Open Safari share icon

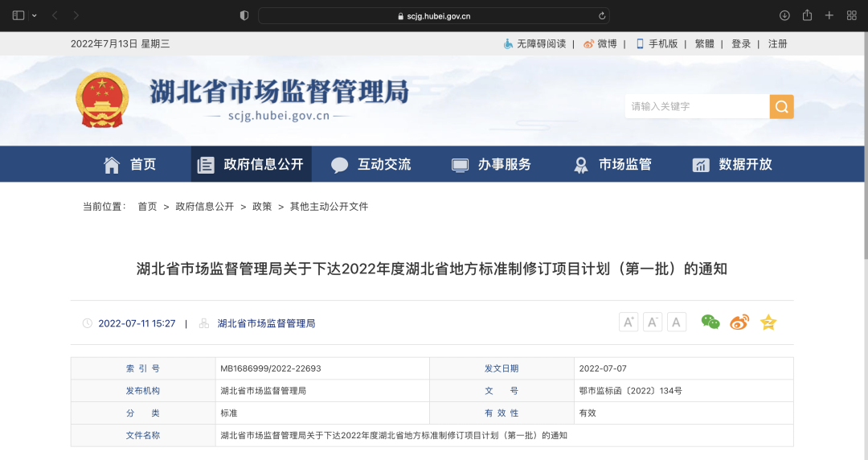pos(807,15)
